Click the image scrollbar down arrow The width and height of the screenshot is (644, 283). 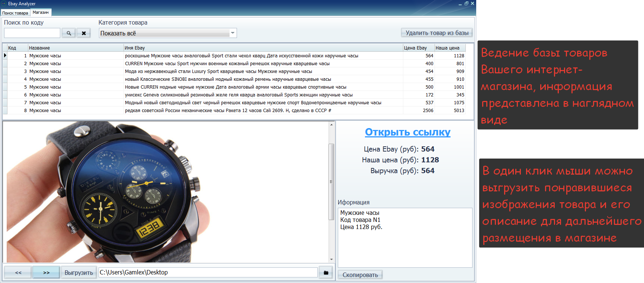tap(331, 260)
